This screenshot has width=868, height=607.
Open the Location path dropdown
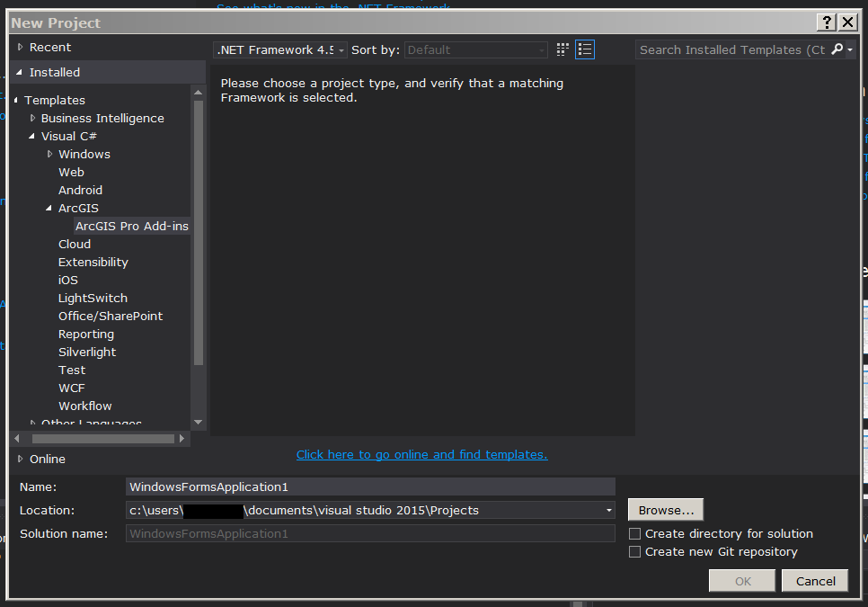(x=608, y=510)
